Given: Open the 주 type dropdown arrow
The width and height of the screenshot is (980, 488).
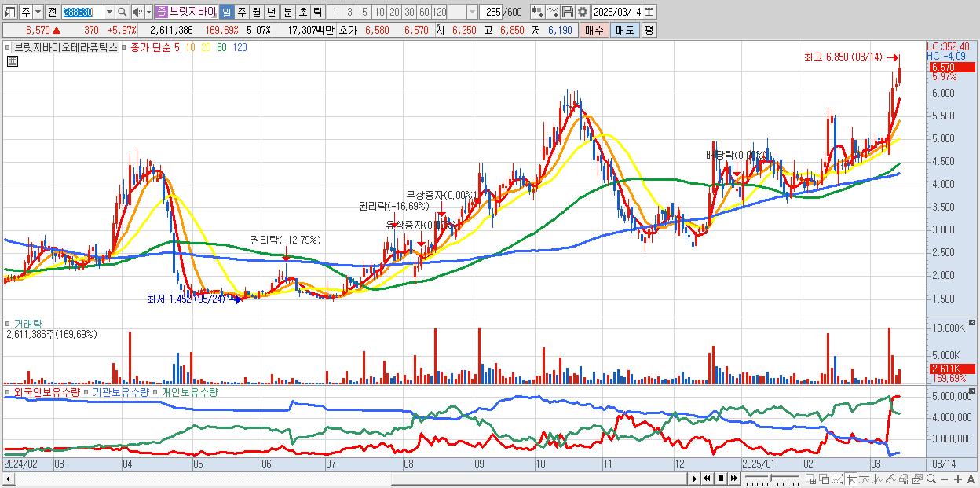Looking at the screenshot, I should click(38, 13).
